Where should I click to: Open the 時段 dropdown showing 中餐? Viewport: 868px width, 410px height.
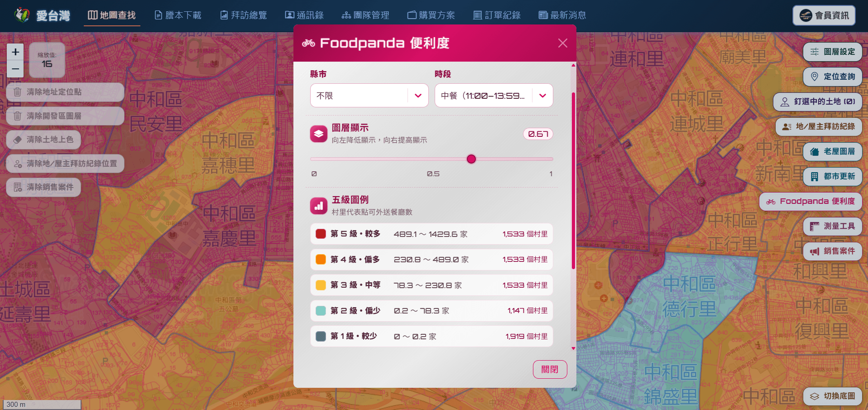point(494,96)
